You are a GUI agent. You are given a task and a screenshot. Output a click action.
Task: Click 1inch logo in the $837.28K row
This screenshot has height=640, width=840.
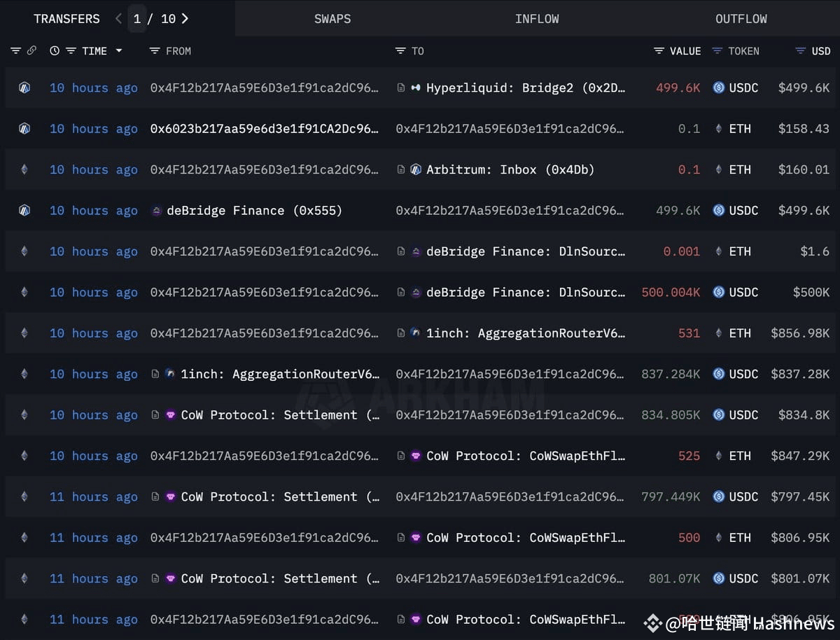tap(170, 374)
